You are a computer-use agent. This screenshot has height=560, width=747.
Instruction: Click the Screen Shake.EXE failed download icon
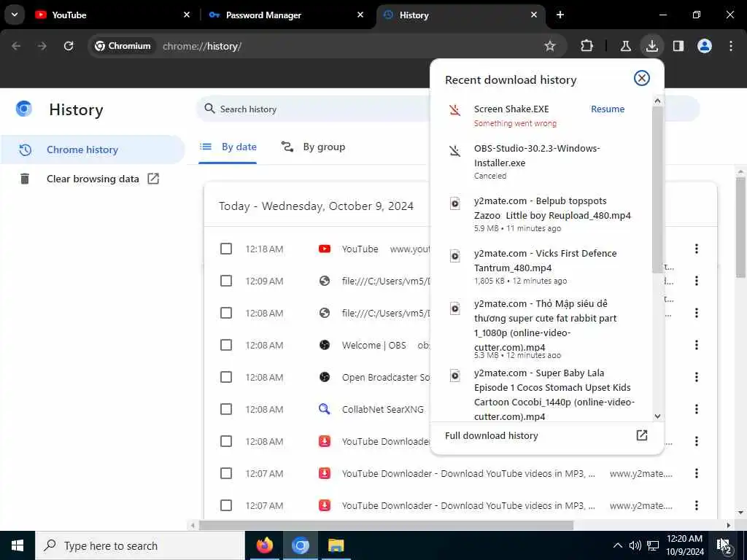coord(455,110)
